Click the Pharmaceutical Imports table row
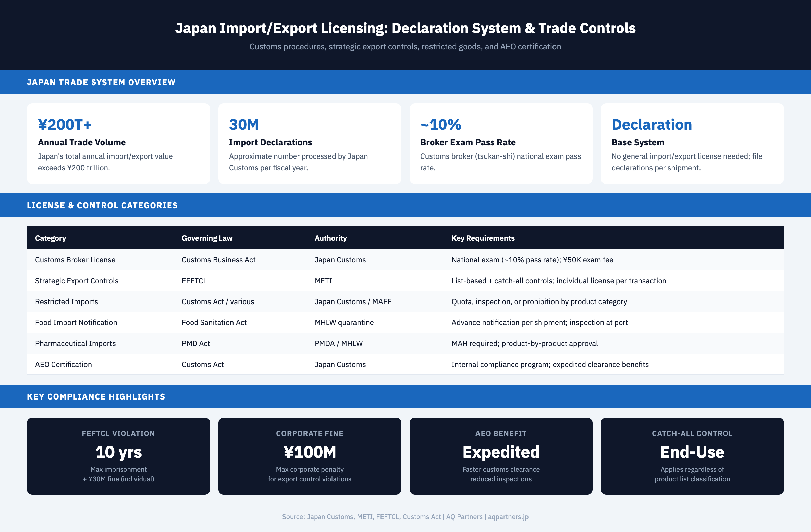 point(405,343)
